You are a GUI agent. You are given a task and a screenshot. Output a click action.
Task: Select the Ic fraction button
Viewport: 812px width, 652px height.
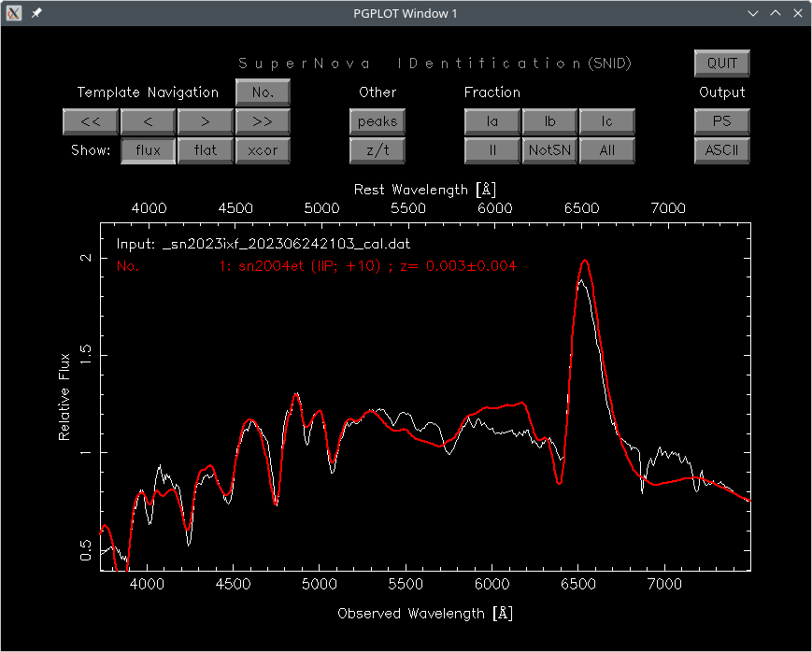tap(607, 121)
